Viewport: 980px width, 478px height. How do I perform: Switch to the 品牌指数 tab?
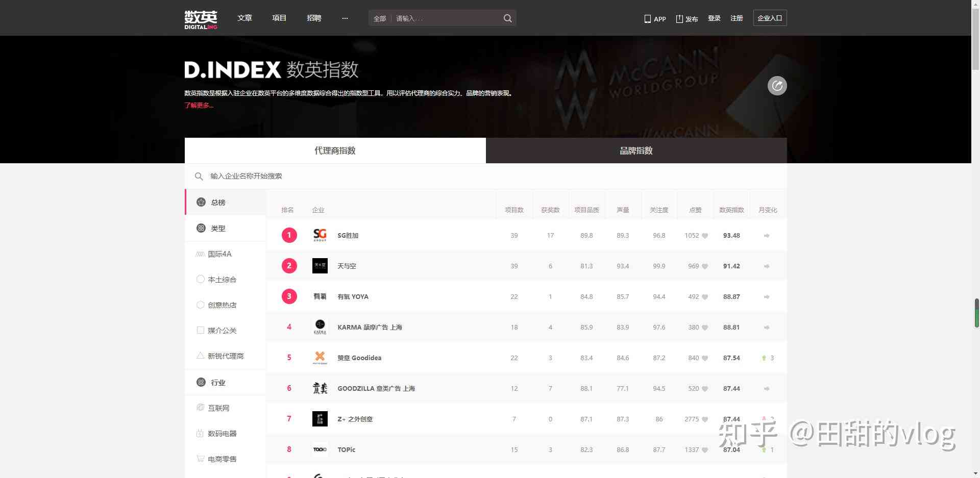[636, 150]
